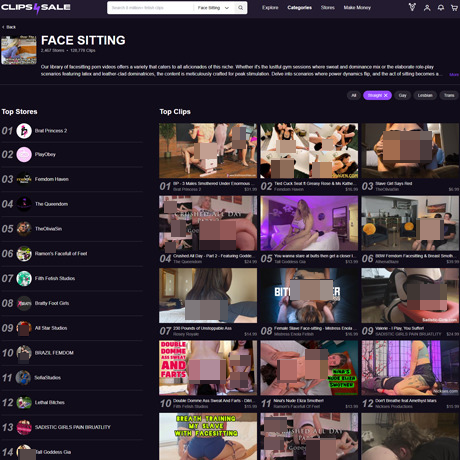Open the PlayObey store link
The image size is (460, 460).
pyautogui.click(x=45, y=154)
